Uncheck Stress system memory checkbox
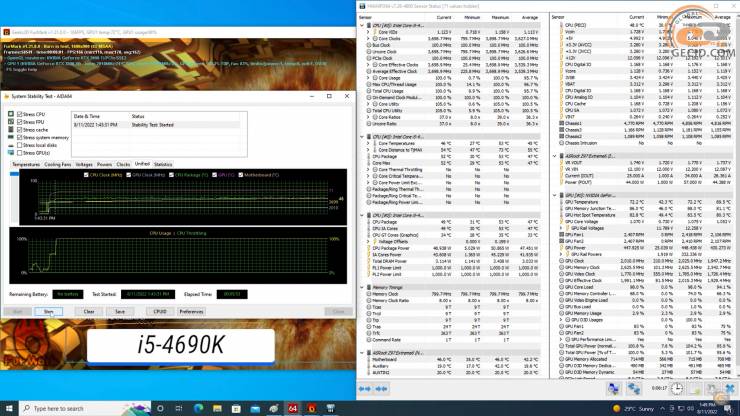 point(20,137)
